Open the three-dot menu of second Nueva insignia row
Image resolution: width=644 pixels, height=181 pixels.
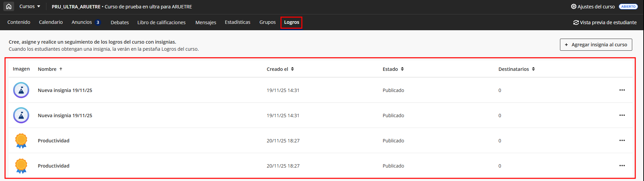pos(622,115)
